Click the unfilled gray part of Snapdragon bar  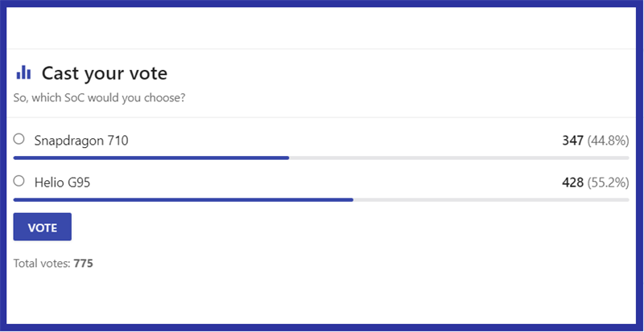[459, 158]
